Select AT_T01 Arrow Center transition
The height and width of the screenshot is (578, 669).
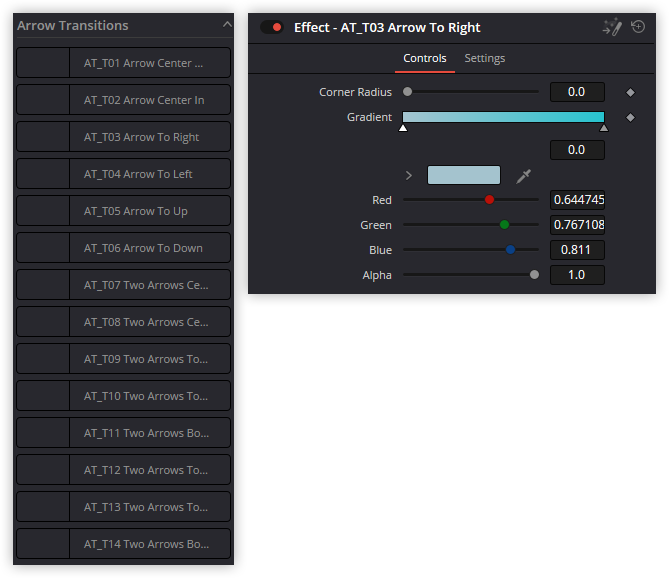pos(124,63)
